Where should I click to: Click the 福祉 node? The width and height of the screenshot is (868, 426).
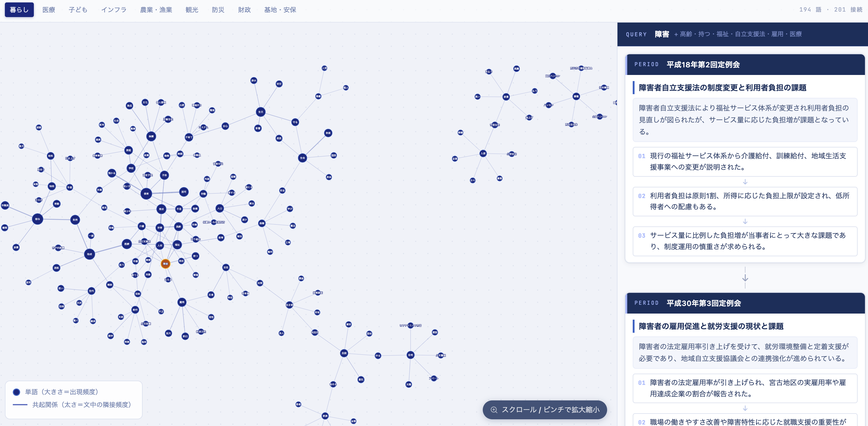tap(177, 245)
